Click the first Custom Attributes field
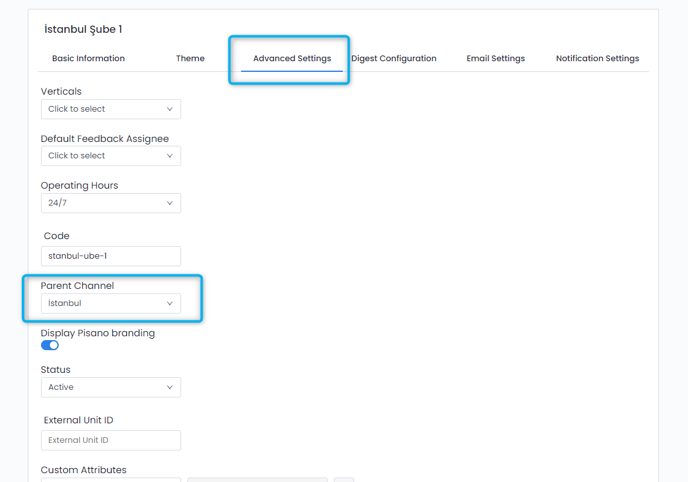 [x=110, y=479]
